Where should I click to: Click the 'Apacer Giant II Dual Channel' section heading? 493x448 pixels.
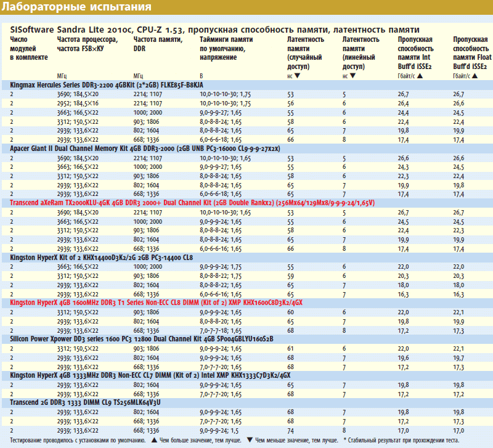click(145, 149)
